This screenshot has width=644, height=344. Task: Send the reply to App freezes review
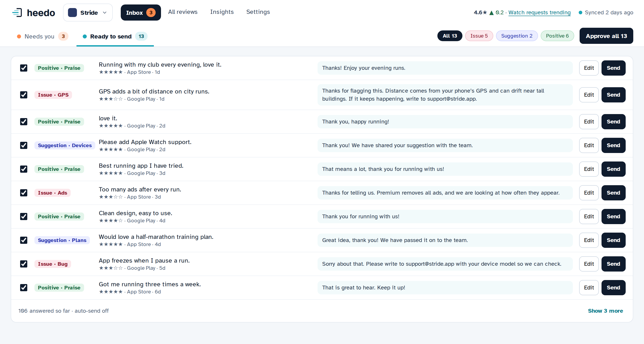tap(613, 264)
